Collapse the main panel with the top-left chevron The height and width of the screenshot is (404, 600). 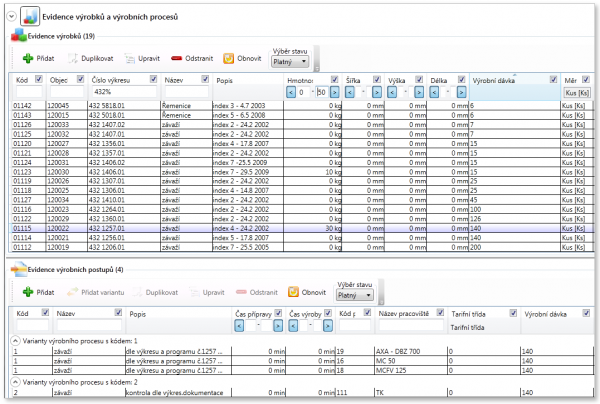9,16
